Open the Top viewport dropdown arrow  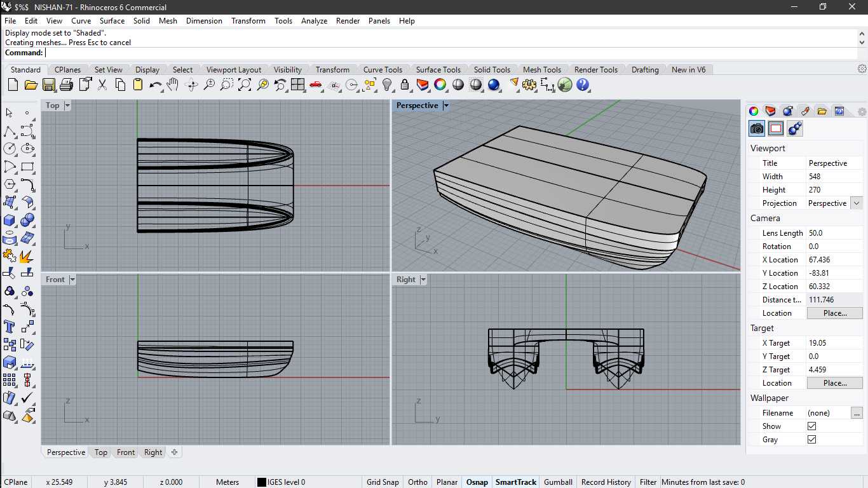[x=67, y=105]
